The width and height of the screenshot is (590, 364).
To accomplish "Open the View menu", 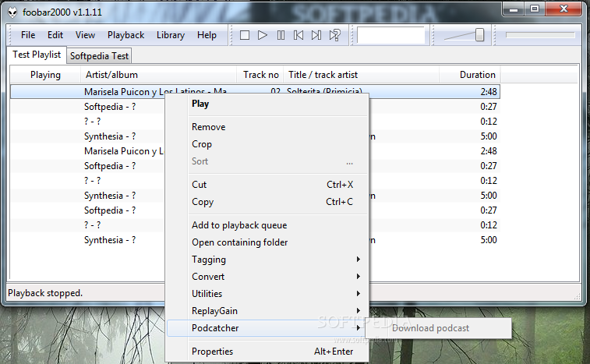I will tap(85, 35).
